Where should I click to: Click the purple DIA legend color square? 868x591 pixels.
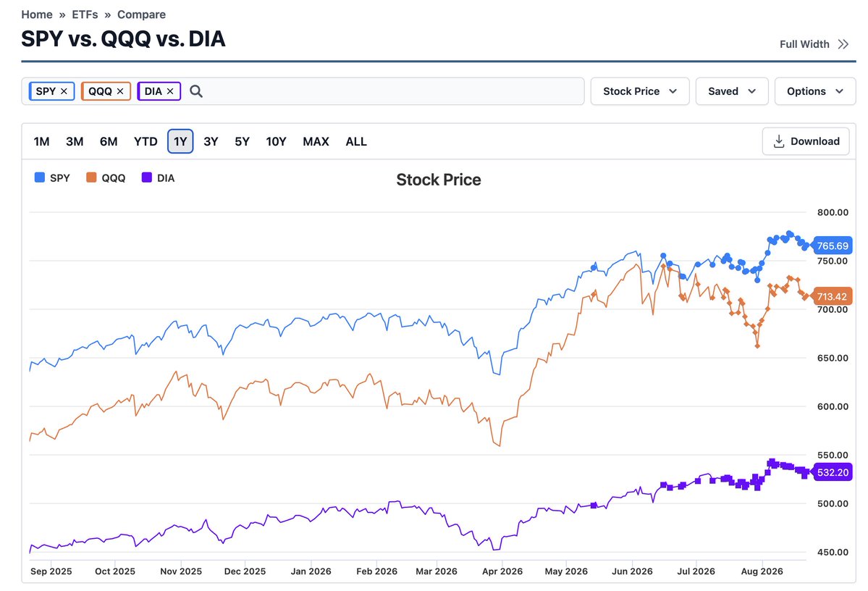(x=147, y=177)
